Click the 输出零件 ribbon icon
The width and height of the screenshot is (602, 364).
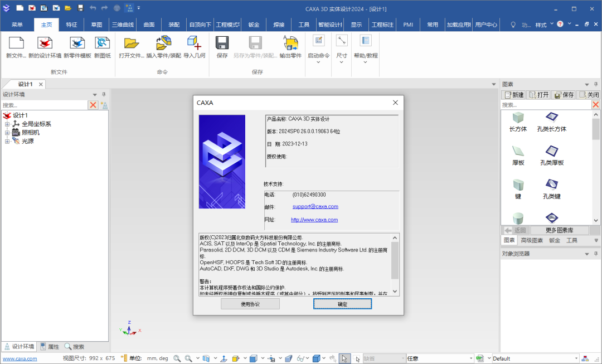(290, 43)
